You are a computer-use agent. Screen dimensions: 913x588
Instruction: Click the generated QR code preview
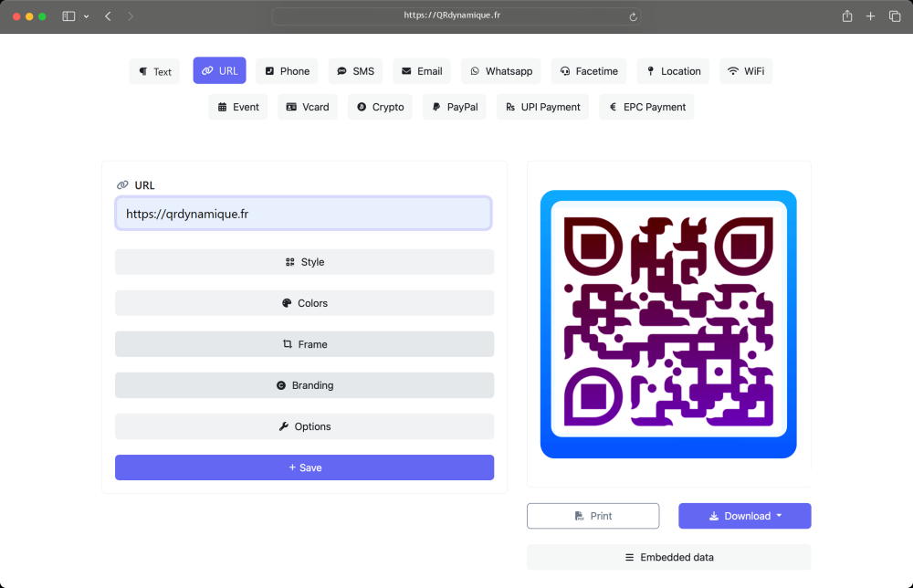click(668, 324)
